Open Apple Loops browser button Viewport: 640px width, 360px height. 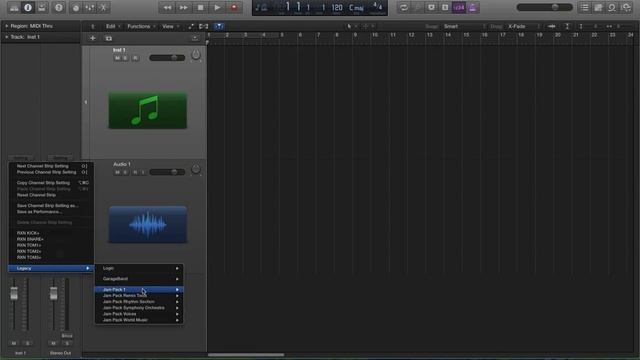point(612,7)
